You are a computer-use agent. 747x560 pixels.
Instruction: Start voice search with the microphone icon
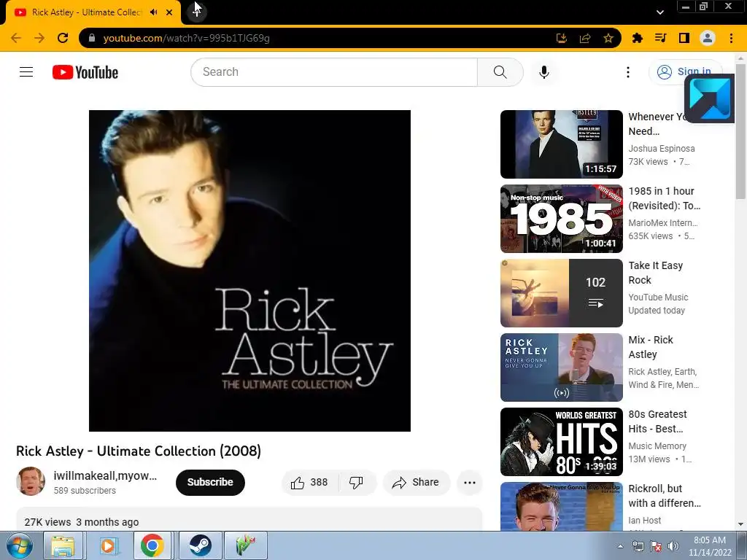[x=544, y=72]
